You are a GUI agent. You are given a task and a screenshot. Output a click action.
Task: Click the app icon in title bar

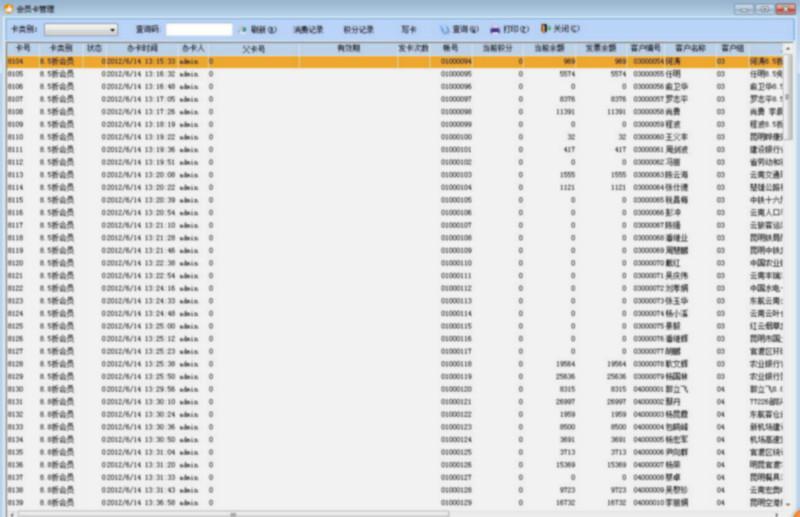[x=8, y=8]
